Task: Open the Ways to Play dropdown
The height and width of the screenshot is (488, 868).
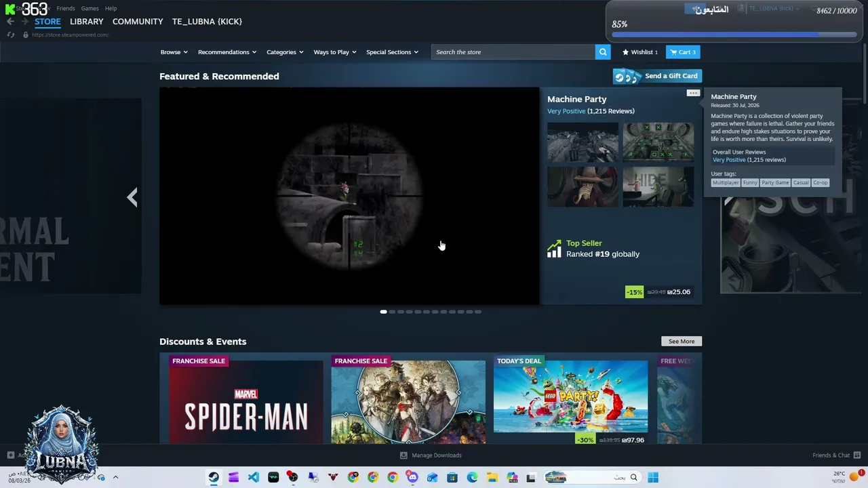Action: click(335, 52)
